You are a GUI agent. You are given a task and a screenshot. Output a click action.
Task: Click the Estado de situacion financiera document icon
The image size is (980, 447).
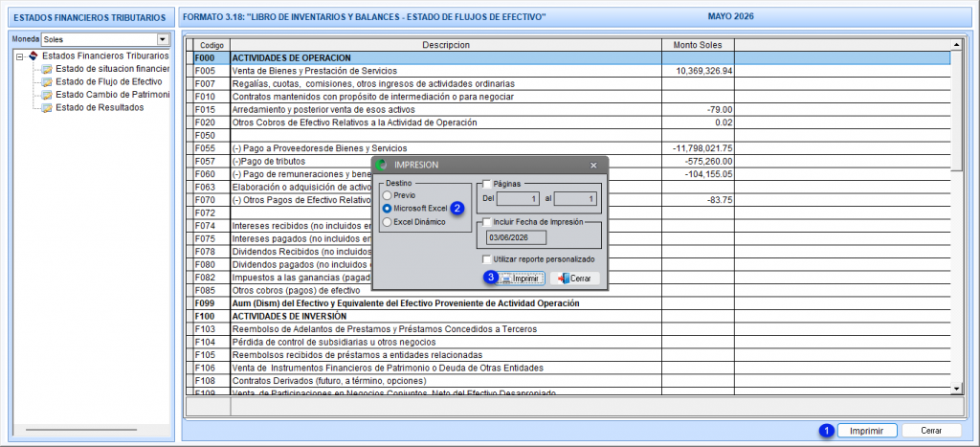pyautogui.click(x=46, y=69)
